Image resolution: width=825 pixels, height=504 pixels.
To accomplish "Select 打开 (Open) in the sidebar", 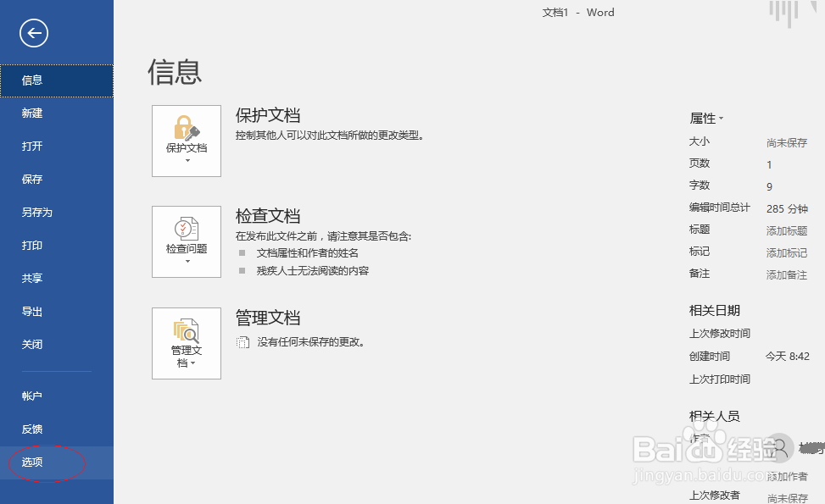I will coord(31,146).
